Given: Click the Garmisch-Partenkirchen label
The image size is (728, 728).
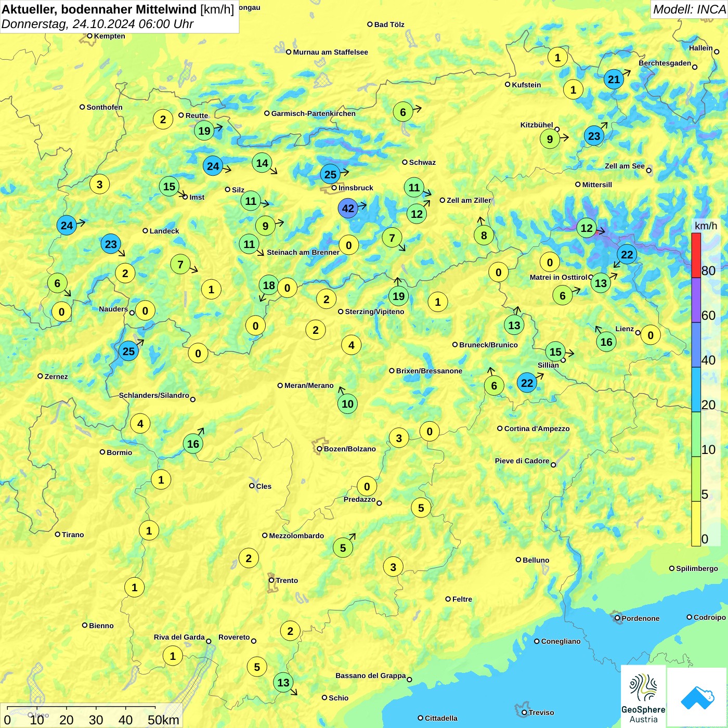Looking at the screenshot, I should click(314, 113).
